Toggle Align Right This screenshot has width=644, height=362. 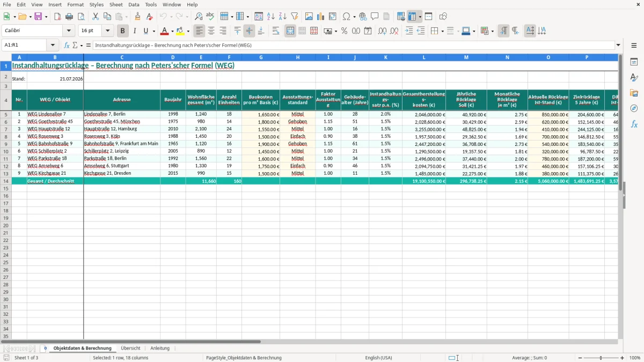tap(223, 31)
